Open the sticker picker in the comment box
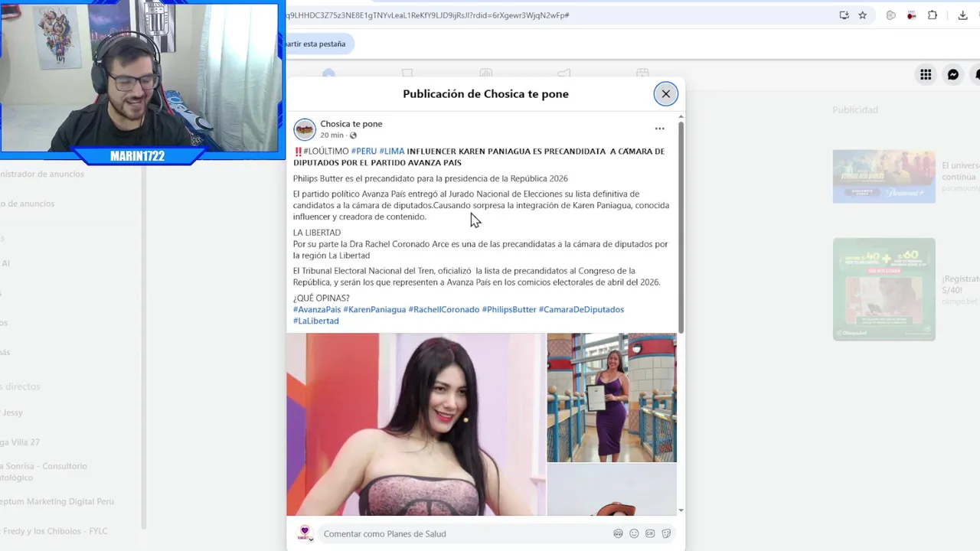The image size is (980, 551). (x=666, y=533)
